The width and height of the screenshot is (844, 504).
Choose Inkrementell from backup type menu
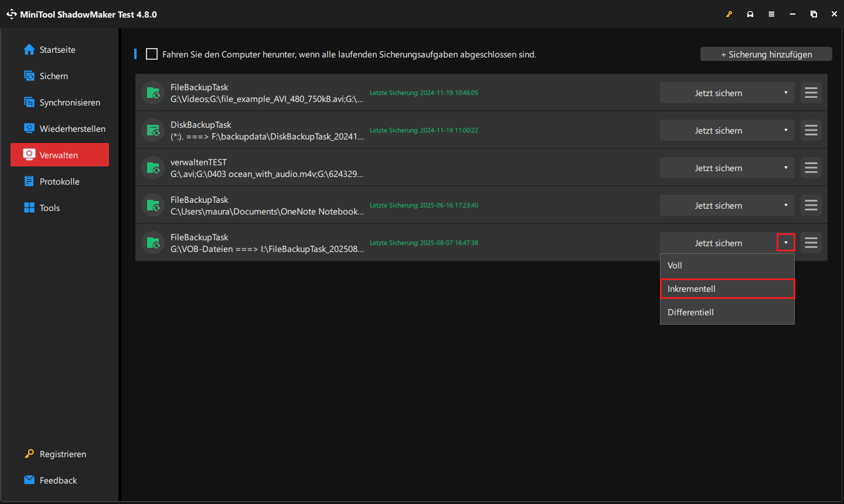[727, 289]
